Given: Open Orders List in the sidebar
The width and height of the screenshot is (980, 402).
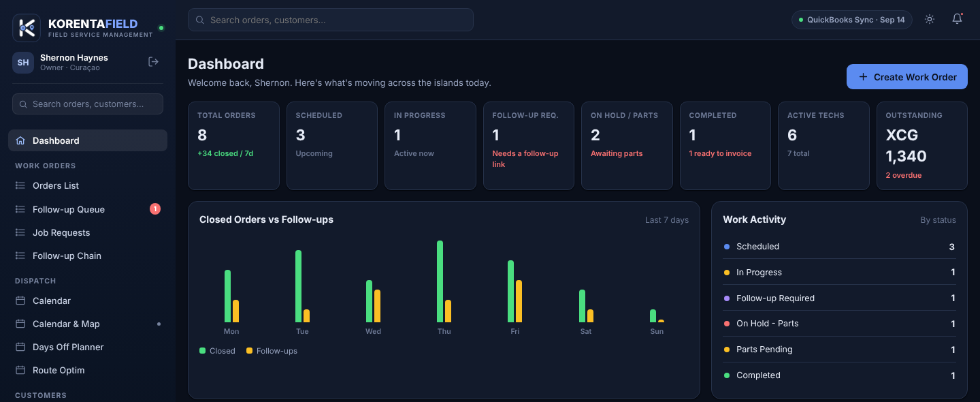Looking at the screenshot, I should pos(88,185).
